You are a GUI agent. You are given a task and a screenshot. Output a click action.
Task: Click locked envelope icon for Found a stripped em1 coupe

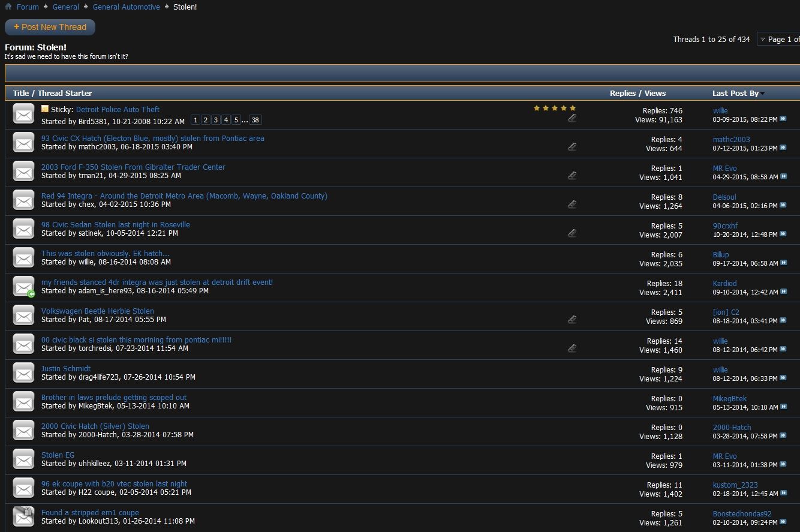tap(23, 516)
